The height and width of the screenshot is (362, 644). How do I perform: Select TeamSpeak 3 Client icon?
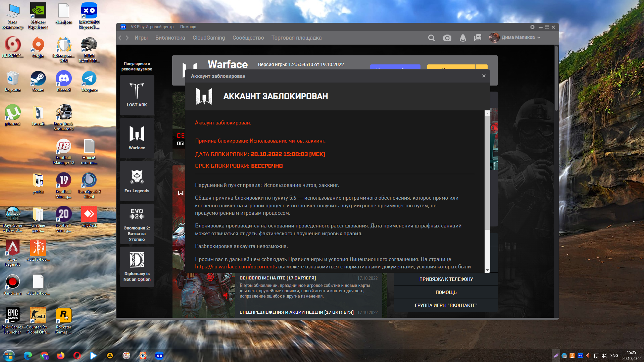tap(89, 186)
